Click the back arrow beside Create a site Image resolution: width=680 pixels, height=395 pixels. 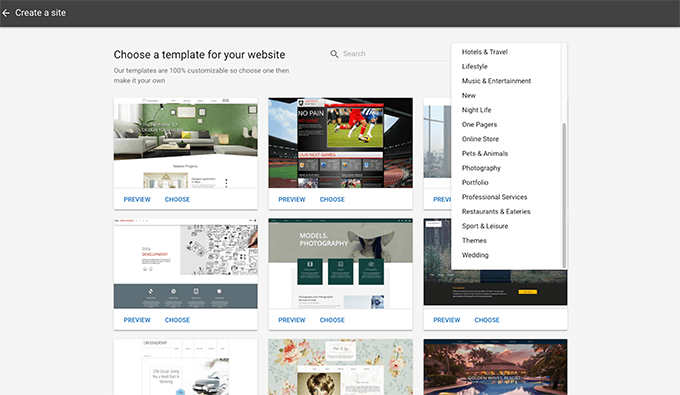tap(6, 13)
